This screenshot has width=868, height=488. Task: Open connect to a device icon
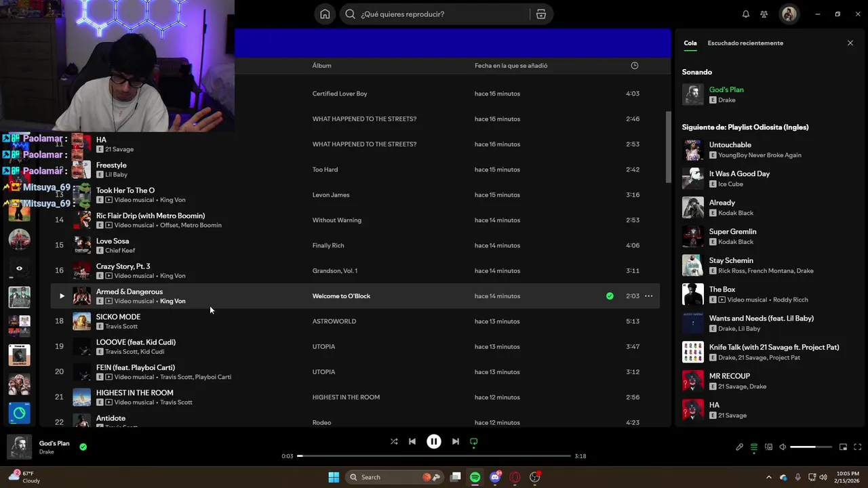(x=768, y=447)
